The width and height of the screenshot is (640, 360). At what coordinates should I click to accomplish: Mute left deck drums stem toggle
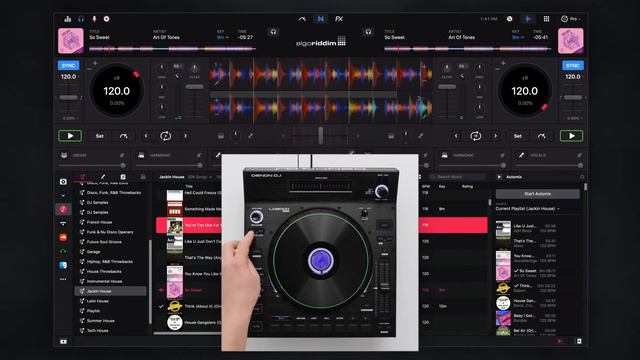(x=122, y=155)
